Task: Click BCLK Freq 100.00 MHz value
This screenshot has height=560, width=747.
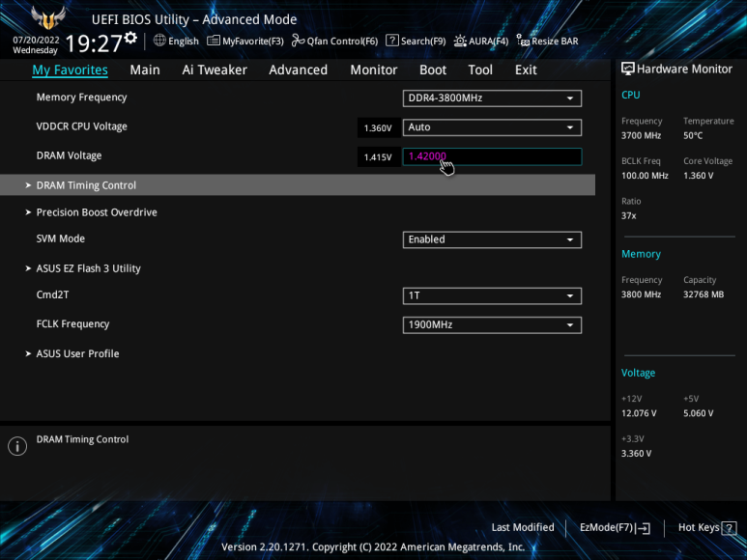Action: (x=645, y=176)
